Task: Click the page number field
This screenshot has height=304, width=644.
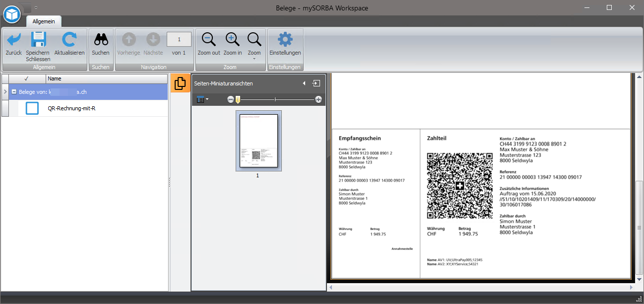Action: (179, 40)
